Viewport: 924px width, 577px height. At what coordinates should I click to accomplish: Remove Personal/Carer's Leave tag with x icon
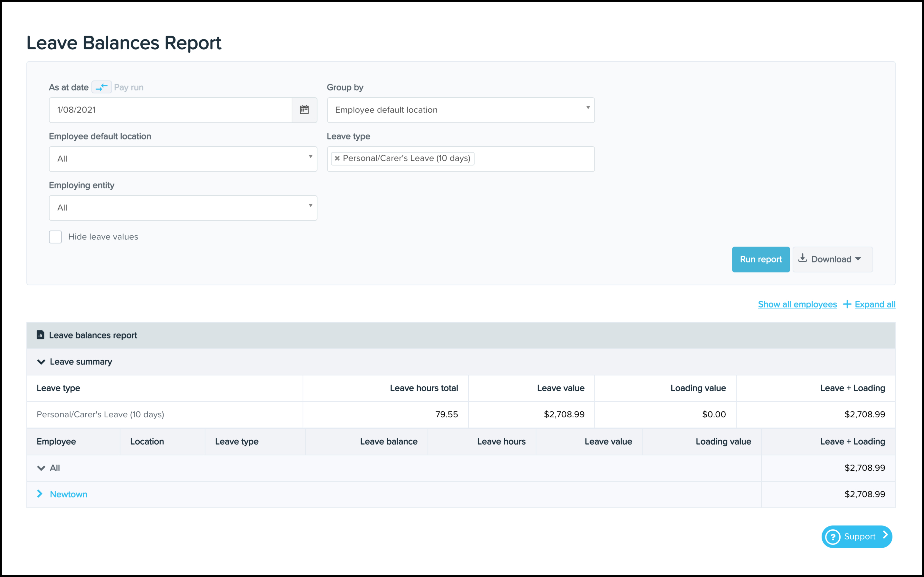pos(337,158)
